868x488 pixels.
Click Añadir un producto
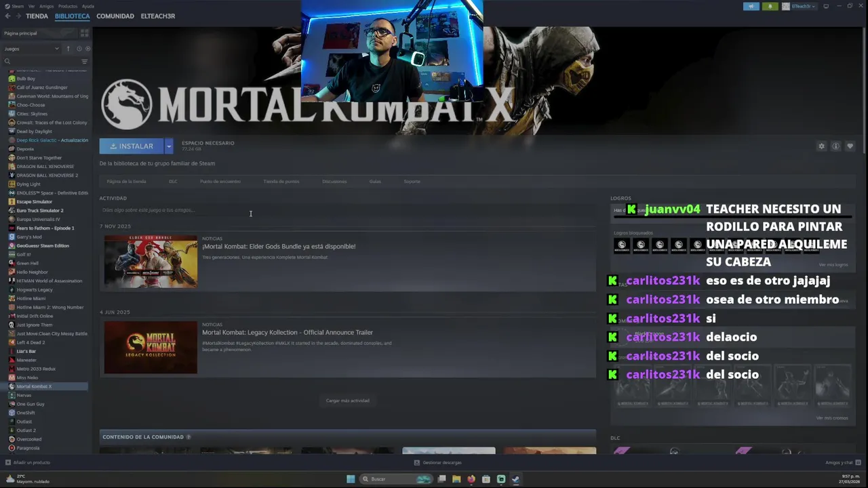pos(28,462)
